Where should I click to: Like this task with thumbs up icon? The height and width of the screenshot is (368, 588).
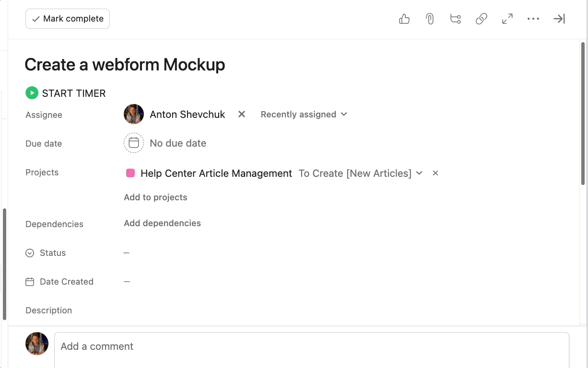tap(404, 19)
